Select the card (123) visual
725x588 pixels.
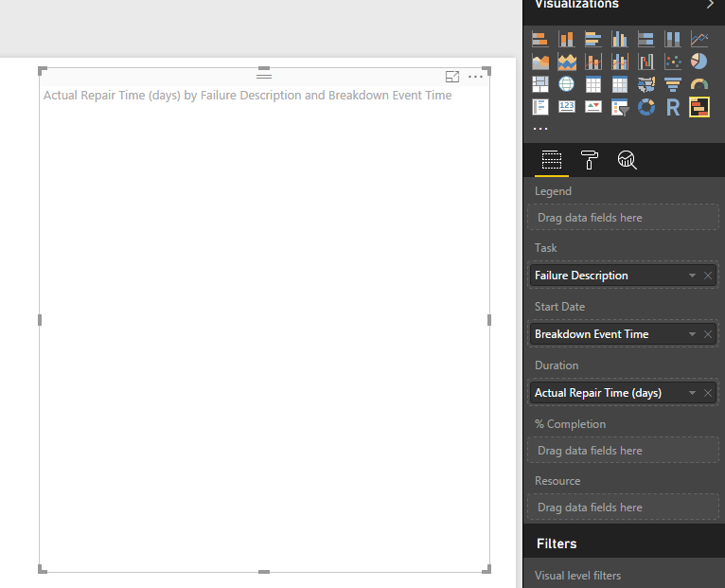pyautogui.click(x=566, y=107)
